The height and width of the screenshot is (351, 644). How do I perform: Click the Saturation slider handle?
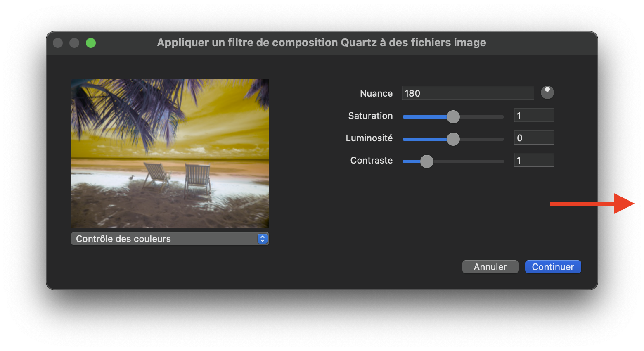(x=453, y=117)
